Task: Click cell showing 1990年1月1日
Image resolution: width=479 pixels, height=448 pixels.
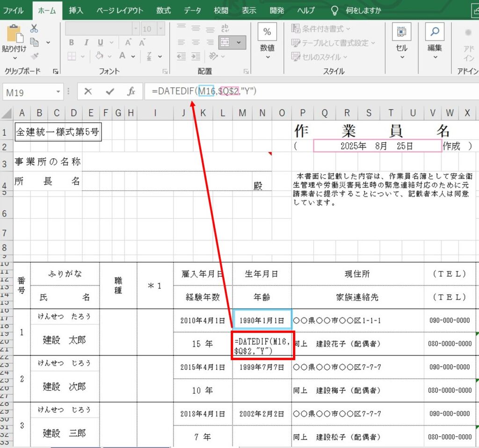Action: [x=262, y=320]
